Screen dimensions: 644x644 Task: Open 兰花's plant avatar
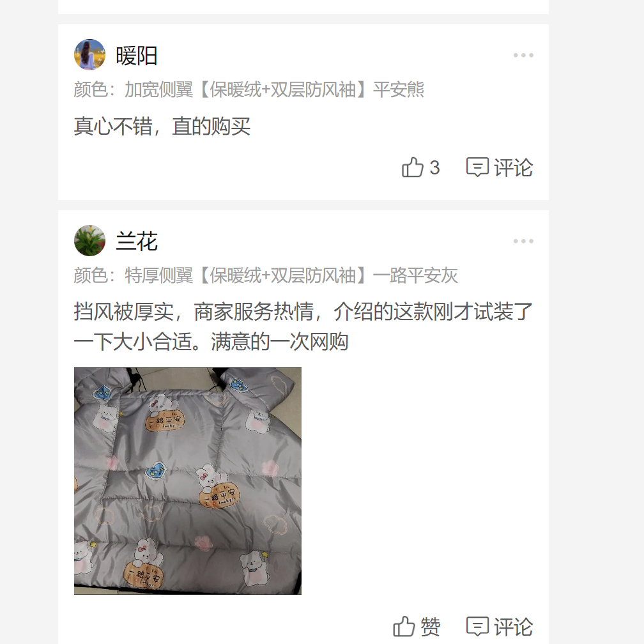point(89,241)
